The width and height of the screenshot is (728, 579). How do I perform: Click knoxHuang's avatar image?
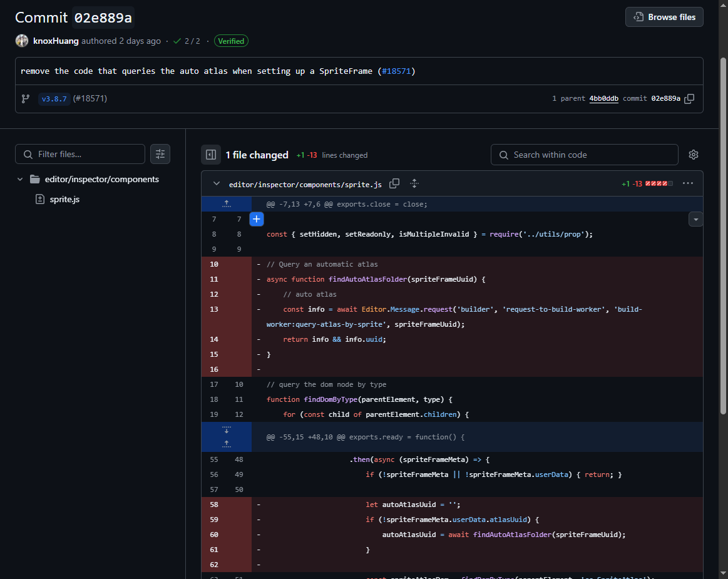(22, 41)
